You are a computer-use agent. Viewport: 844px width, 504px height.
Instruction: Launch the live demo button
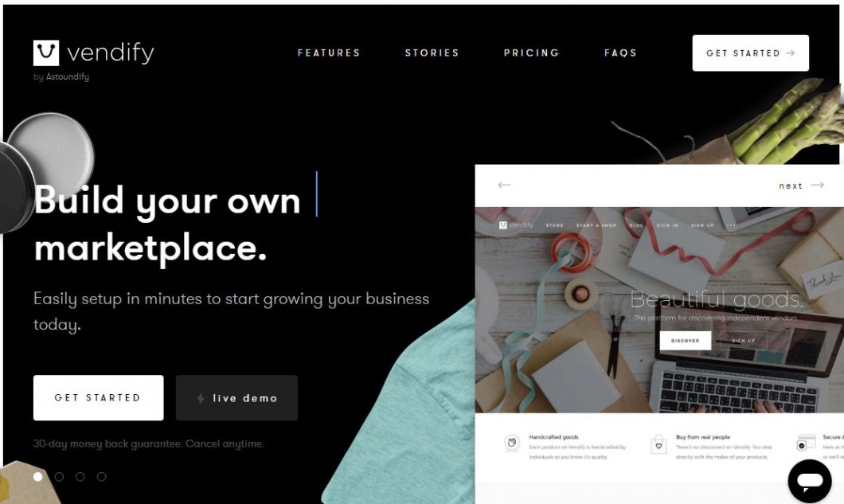coord(236,398)
